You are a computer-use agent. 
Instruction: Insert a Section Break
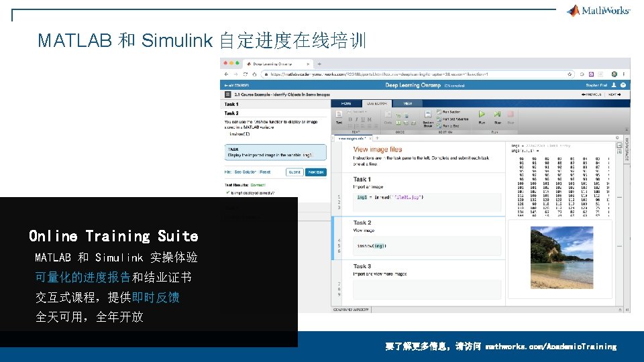click(427, 119)
